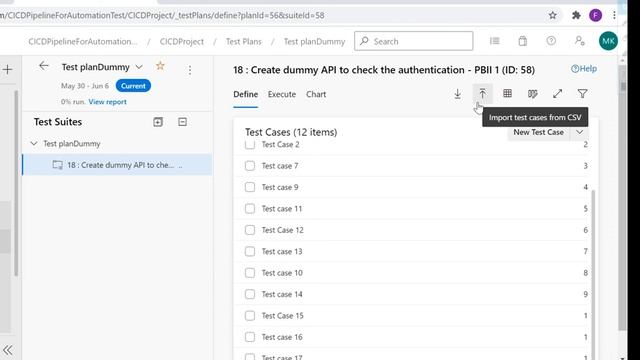Click the Help link
Viewport: 640px width, 360px height.
coord(584,69)
